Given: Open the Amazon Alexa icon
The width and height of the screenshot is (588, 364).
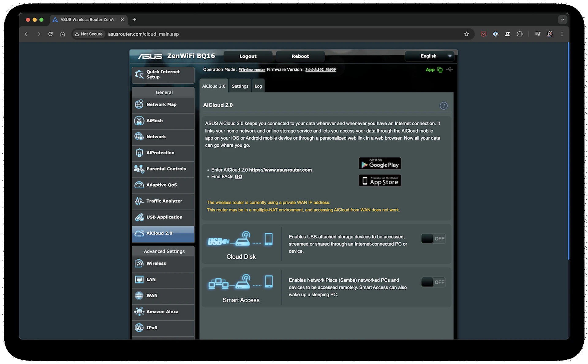Looking at the screenshot, I should tap(139, 312).
